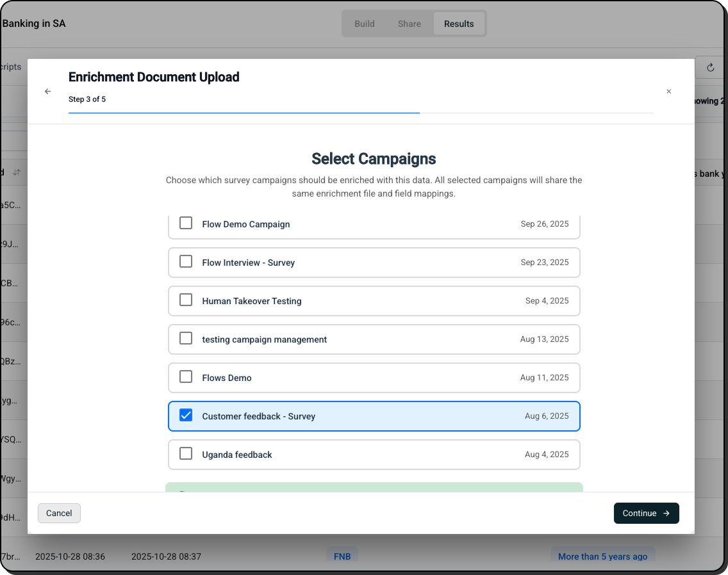
Task: Uncheck Customer feedback - Survey checkbox
Action: 186,416
